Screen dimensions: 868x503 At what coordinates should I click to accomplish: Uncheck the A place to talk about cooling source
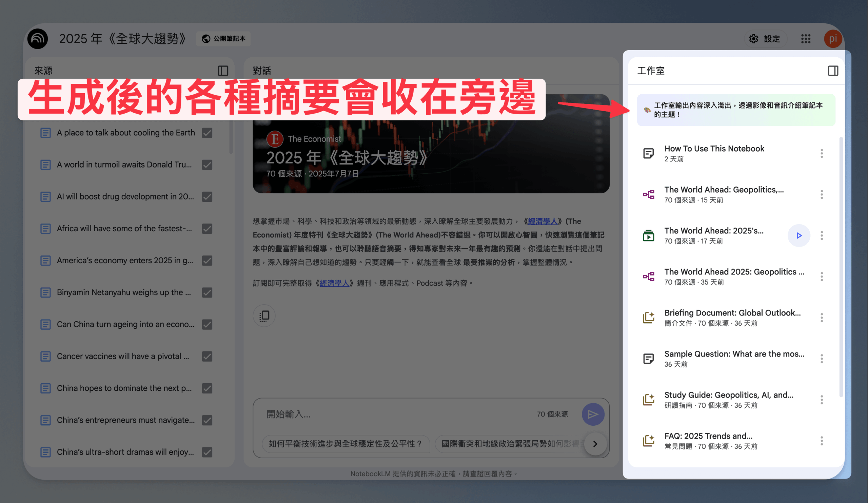pyautogui.click(x=207, y=133)
